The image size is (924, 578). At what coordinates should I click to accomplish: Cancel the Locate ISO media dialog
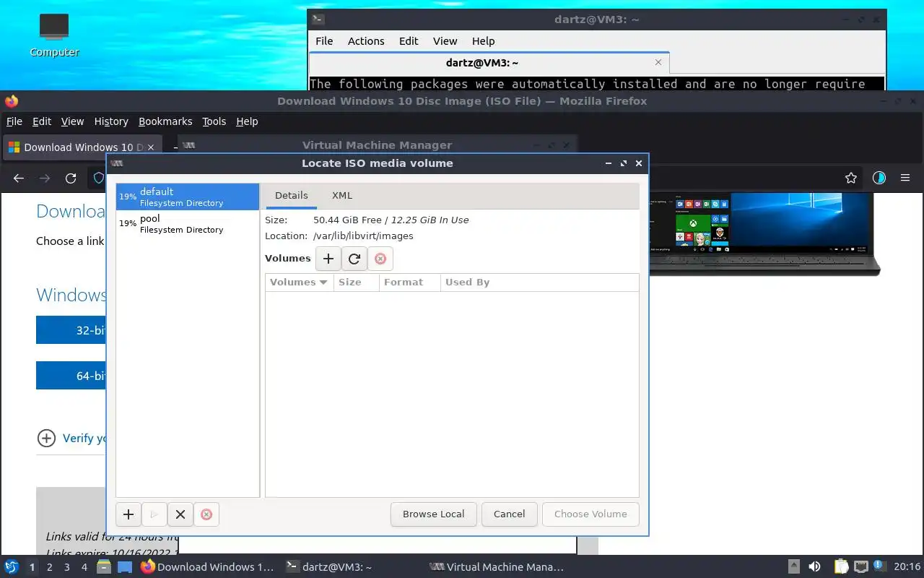(x=510, y=514)
